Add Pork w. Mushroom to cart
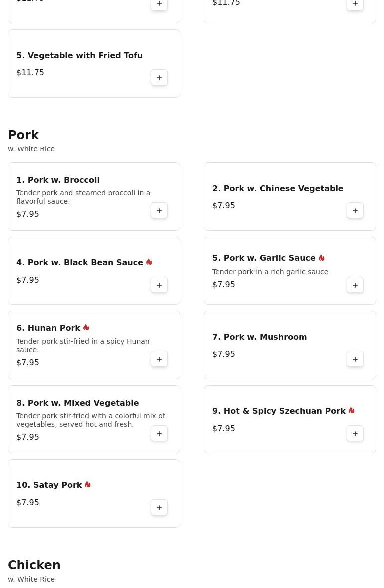The width and height of the screenshot is (384, 588). pos(355,359)
